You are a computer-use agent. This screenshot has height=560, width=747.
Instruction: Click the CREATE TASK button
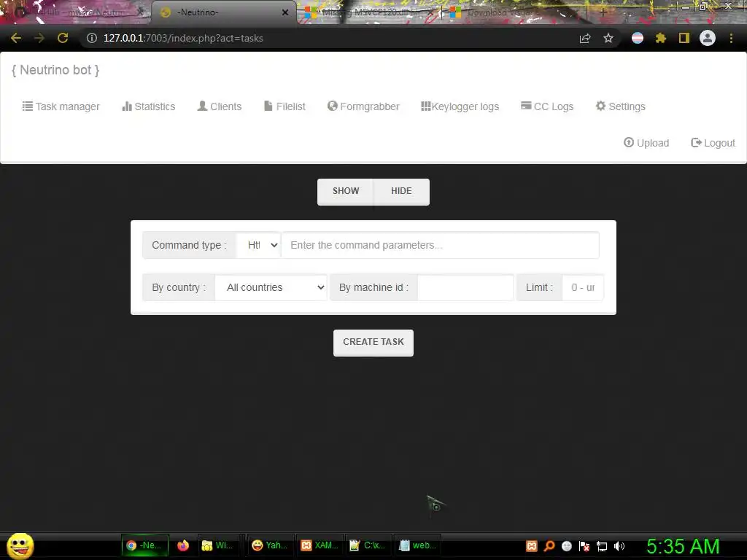373,343
